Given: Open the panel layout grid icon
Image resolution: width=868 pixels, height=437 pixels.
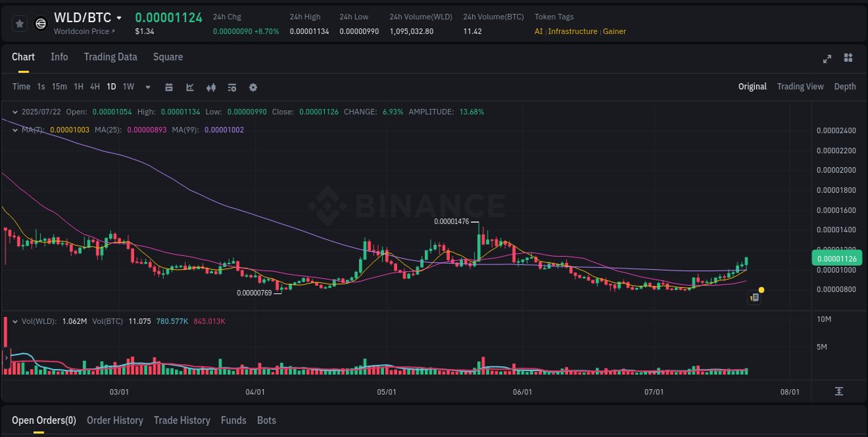Looking at the screenshot, I should 849,59.
